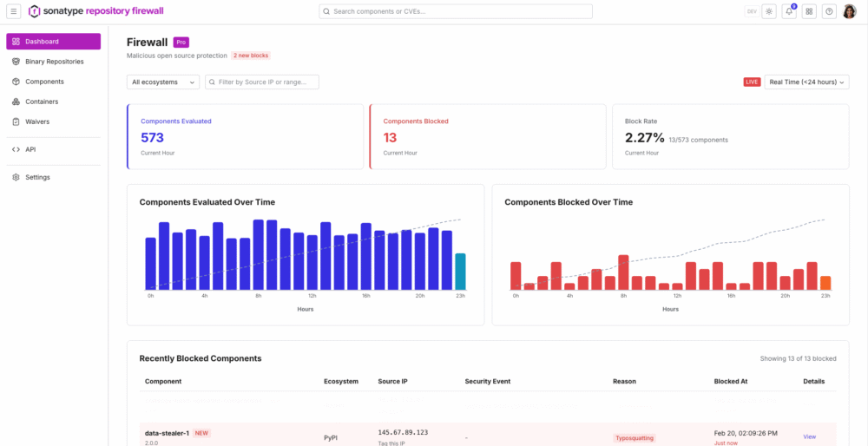Click the 145.67.89.123 source IP
868x446 pixels.
[x=403, y=432]
